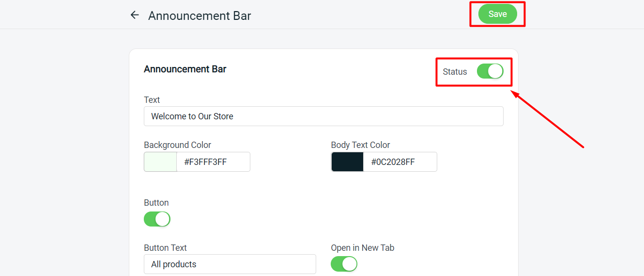Click the 'Button Text' label

(165, 248)
